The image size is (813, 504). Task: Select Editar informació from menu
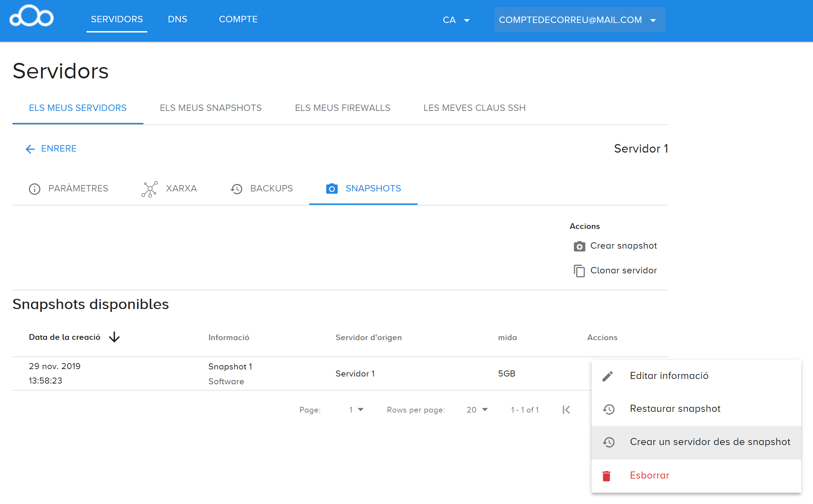(x=696, y=376)
